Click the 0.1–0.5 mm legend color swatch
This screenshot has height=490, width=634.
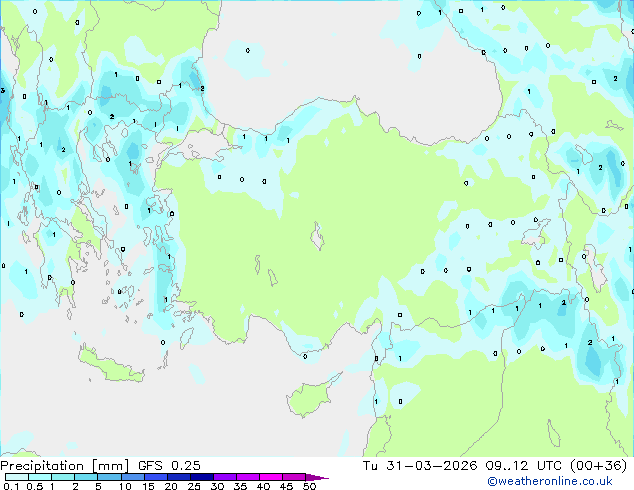(x=17, y=477)
